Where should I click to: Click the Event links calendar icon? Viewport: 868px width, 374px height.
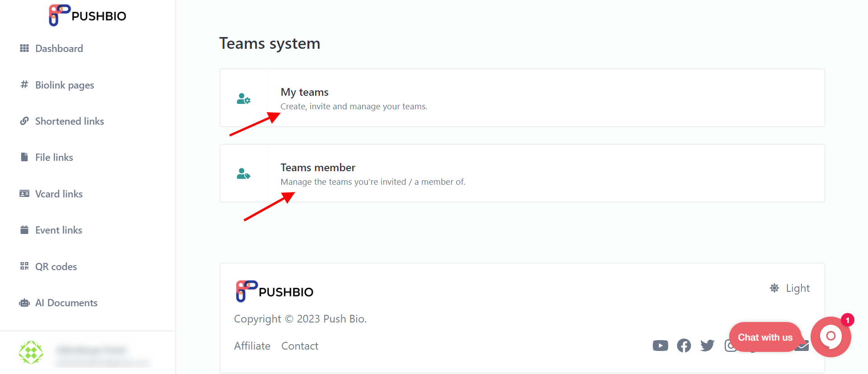[24, 230]
